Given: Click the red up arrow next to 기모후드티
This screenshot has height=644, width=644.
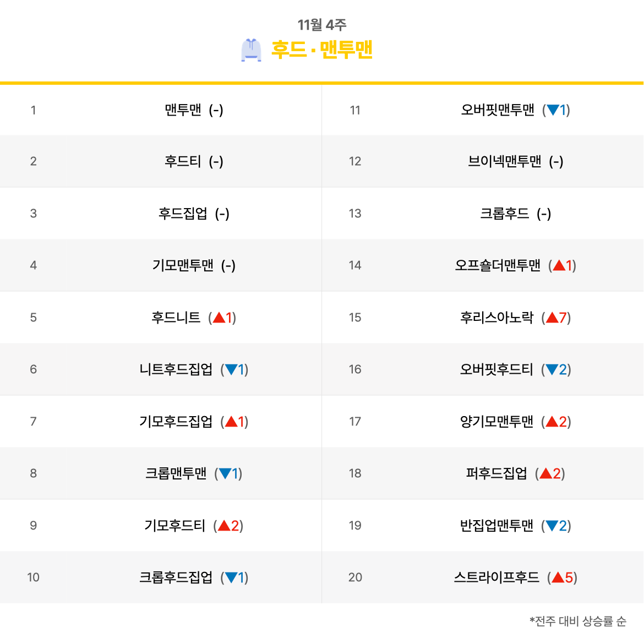Looking at the screenshot, I should point(224,526).
